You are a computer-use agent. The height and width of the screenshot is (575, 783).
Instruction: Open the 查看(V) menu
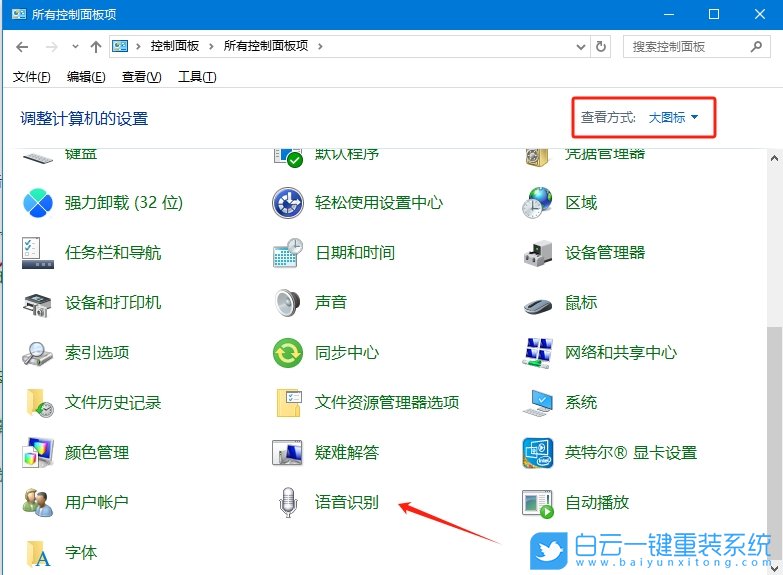[x=142, y=76]
